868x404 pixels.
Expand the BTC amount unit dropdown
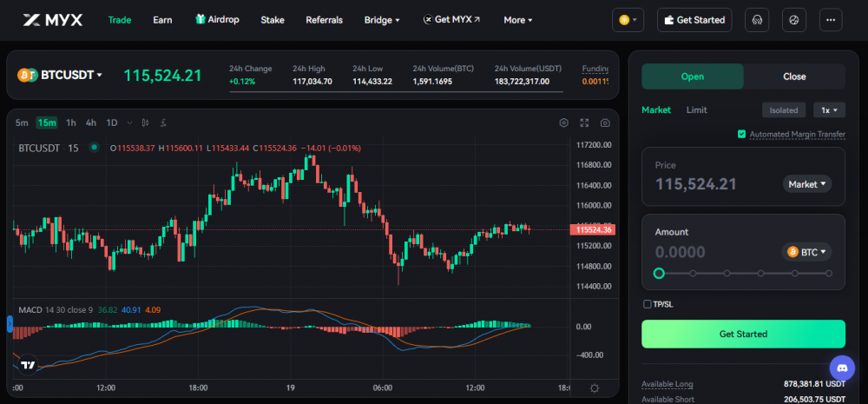point(807,252)
